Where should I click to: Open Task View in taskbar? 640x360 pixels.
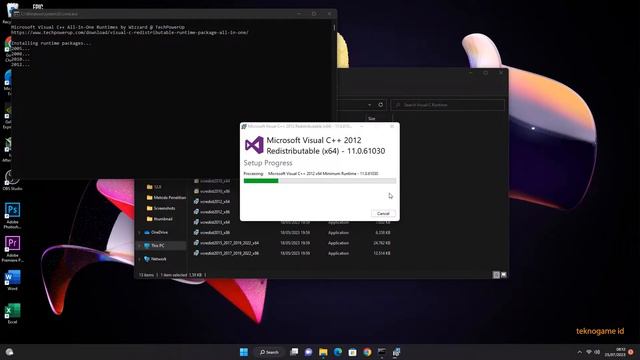click(294, 352)
